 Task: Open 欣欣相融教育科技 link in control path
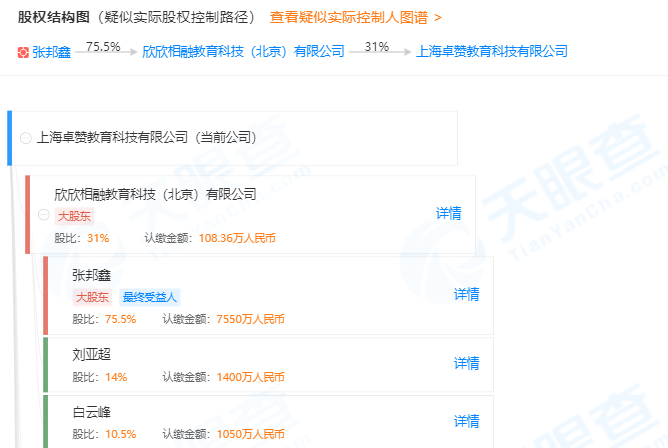point(243,51)
